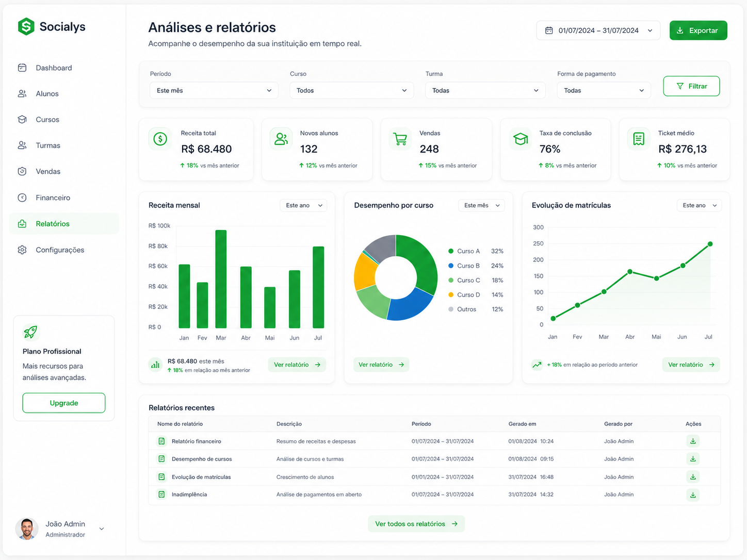Click the Curso A green legend dot
The image size is (747, 560).
click(451, 251)
